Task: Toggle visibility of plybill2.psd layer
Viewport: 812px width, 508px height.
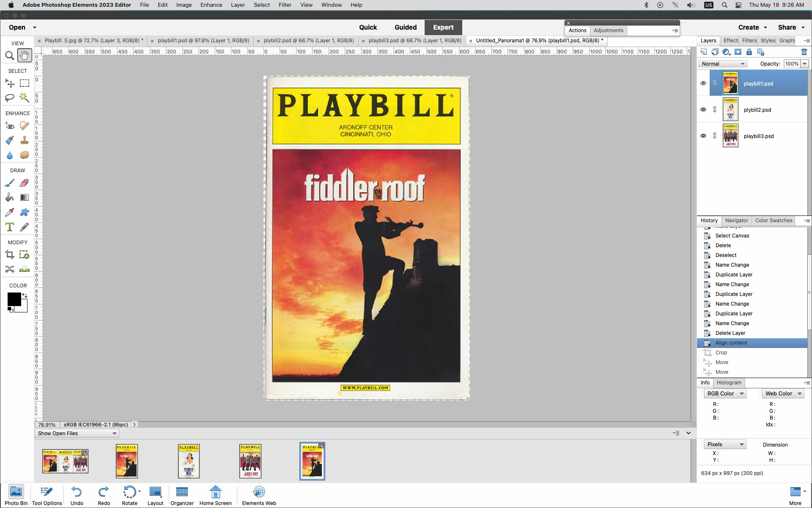Action: [x=703, y=110]
